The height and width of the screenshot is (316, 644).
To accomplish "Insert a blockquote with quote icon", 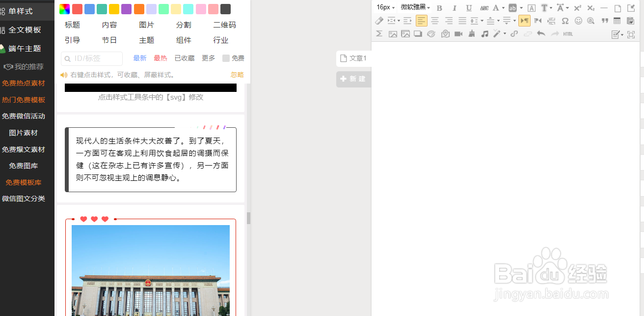I will (x=605, y=21).
